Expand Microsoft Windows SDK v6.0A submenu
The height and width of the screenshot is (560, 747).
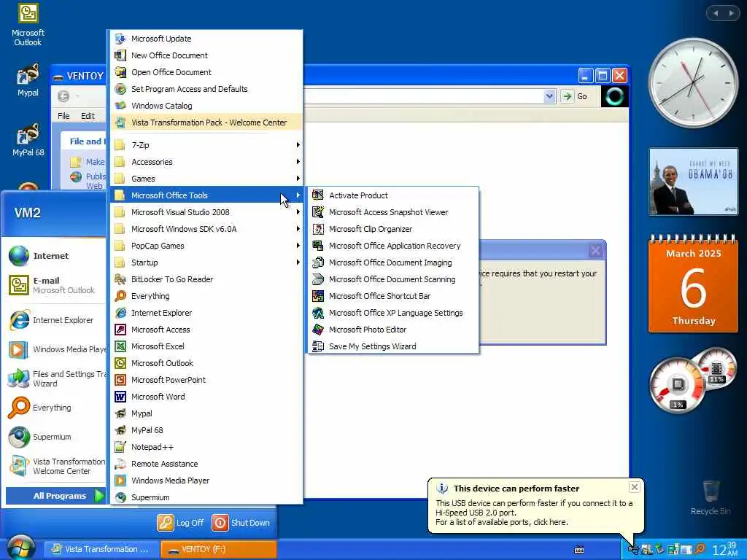[206, 229]
